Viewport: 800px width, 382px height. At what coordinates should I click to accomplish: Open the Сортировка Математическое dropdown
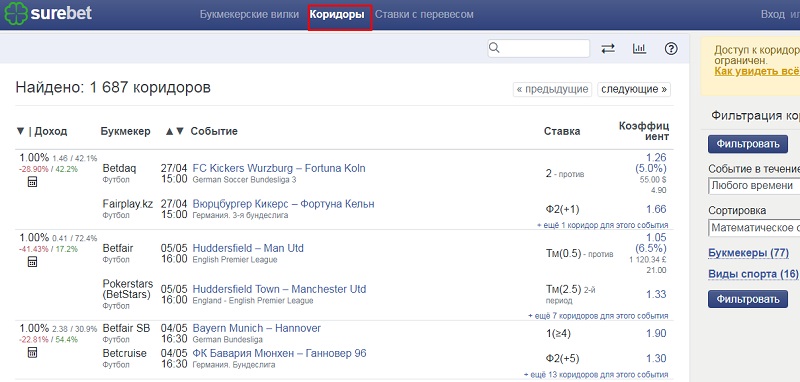pyautogui.click(x=754, y=228)
